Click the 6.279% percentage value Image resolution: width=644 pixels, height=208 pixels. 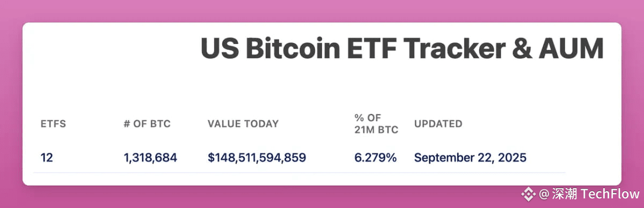point(375,158)
